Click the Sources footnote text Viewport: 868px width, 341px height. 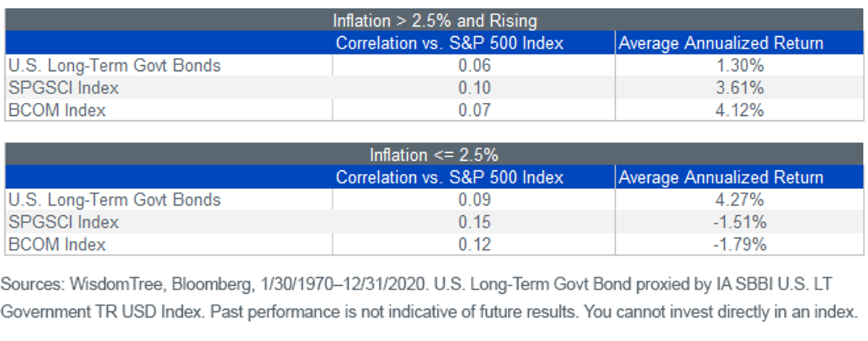(x=429, y=298)
